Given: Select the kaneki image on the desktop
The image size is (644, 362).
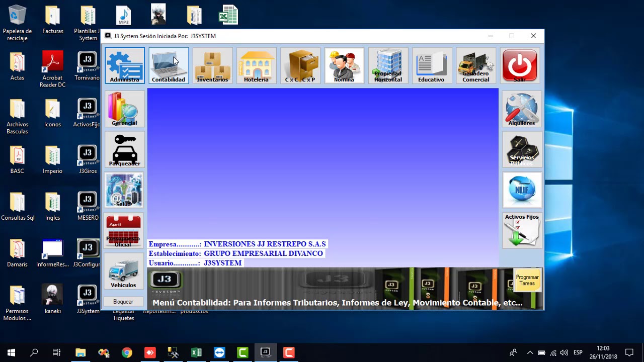Looking at the screenshot, I should [x=53, y=300].
